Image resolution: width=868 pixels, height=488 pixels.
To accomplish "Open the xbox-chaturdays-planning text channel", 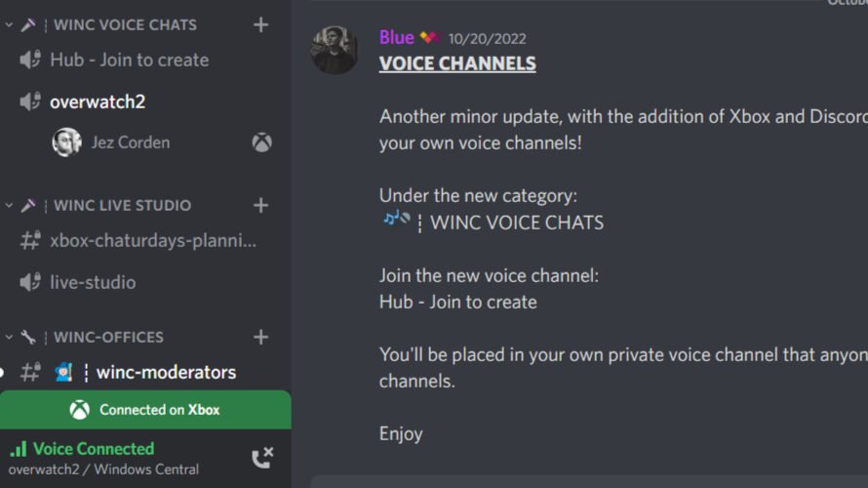I will pos(152,240).
